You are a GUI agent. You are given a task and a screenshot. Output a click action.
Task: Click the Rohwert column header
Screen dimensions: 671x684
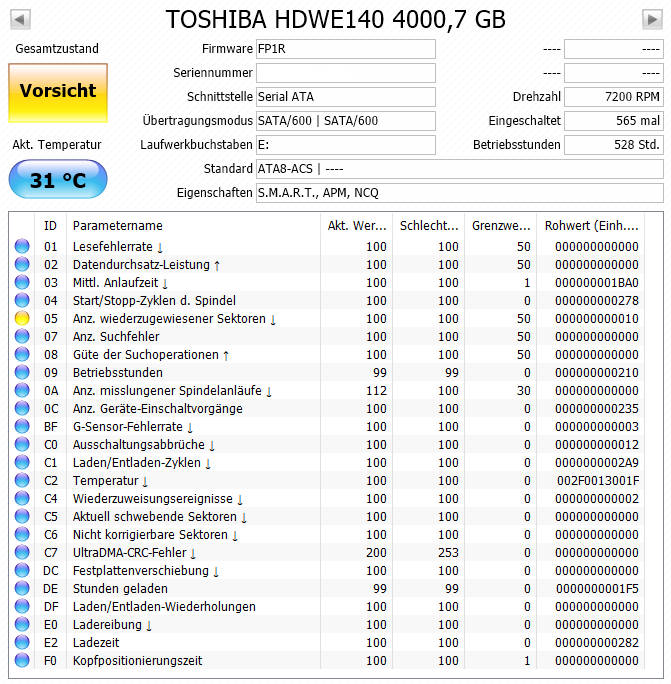pyautogui.click(x=591, y=226)
